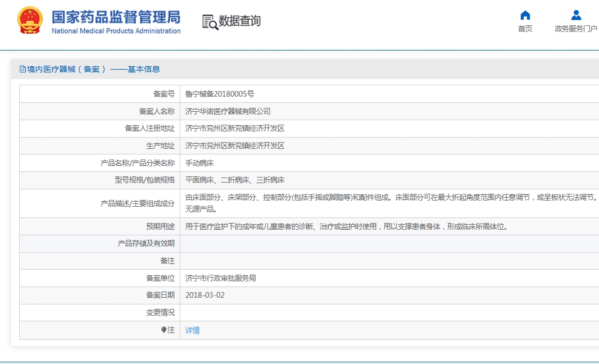Viewport: 599px width, 364px height.
Task: Select 鲁宁械备20180005号 value
Action: (x=220, y=94)
